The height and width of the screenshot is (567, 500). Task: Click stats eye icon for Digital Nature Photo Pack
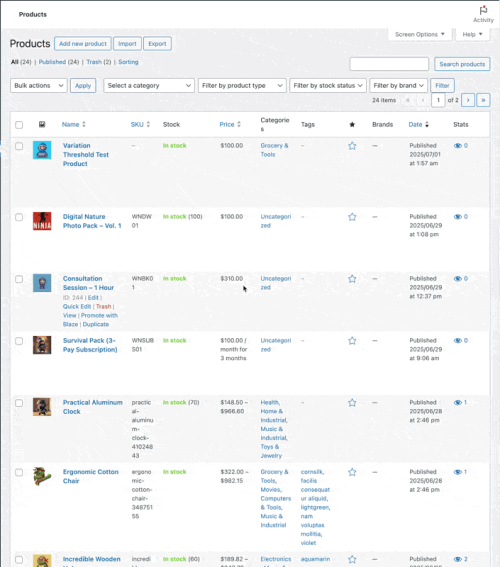coord(458,217)
